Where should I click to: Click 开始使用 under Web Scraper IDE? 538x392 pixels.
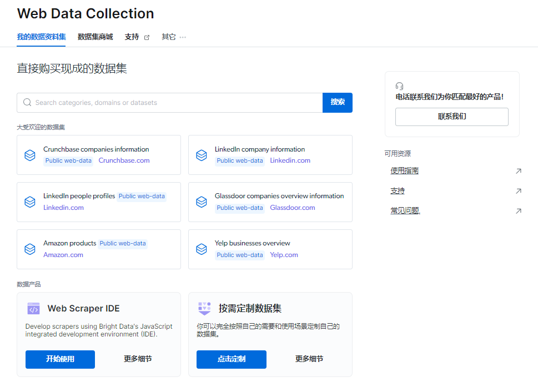tap(59, 359)
